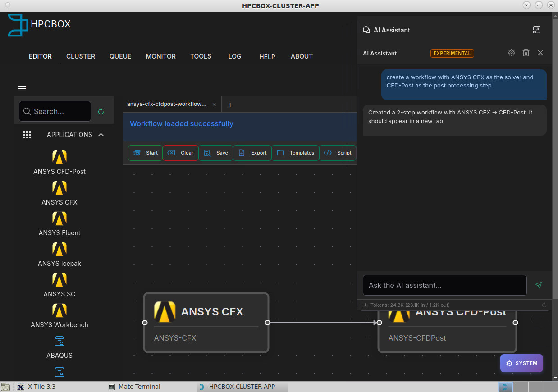Focus the Ask the AI assistant input
Screen dimensions: 558x392
click(444, 285)
